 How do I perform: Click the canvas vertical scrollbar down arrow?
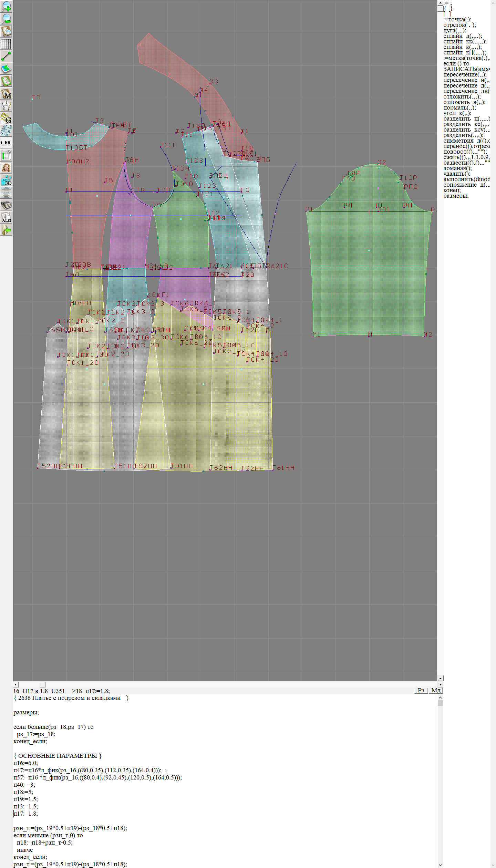[x=440, y=678]
